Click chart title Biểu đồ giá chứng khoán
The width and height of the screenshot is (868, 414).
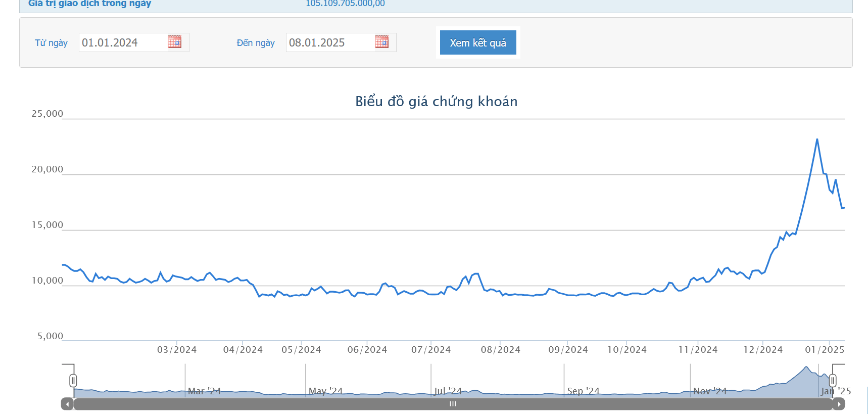(437, 102)
